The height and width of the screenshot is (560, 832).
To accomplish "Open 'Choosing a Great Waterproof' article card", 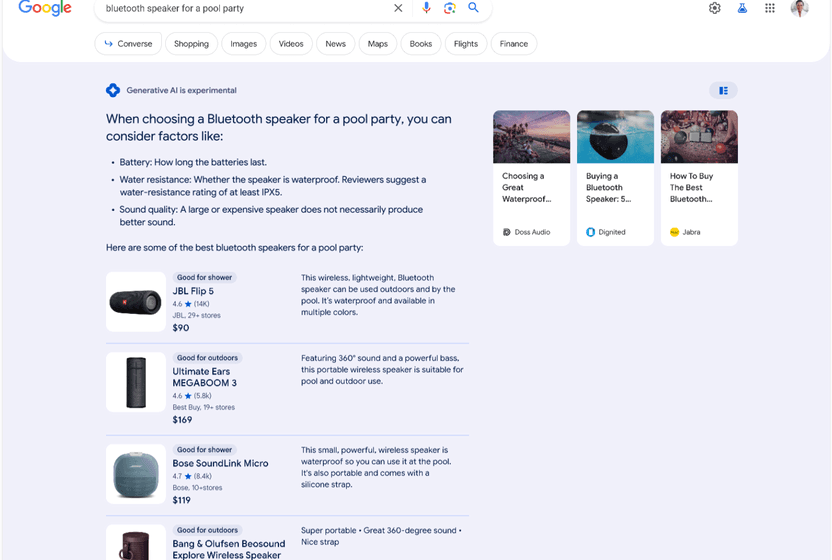I will pos(531,178).
